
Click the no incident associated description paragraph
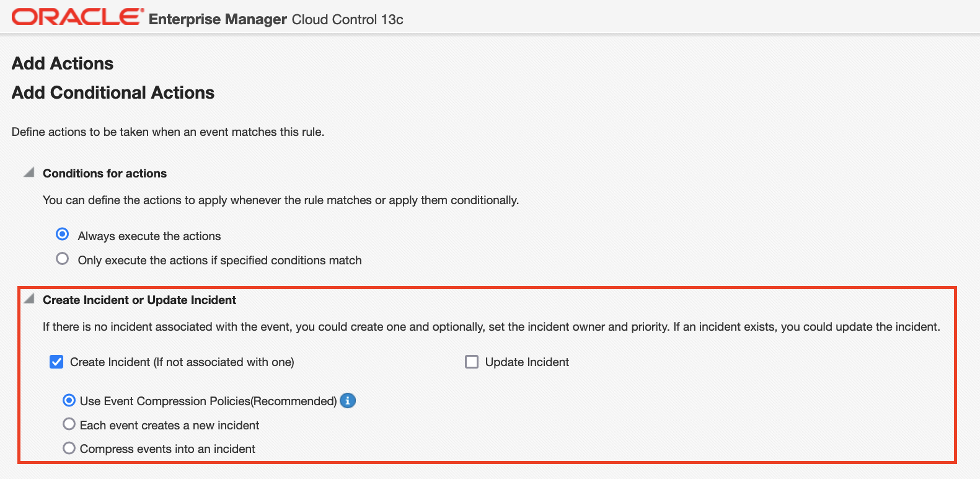[491, 326]
